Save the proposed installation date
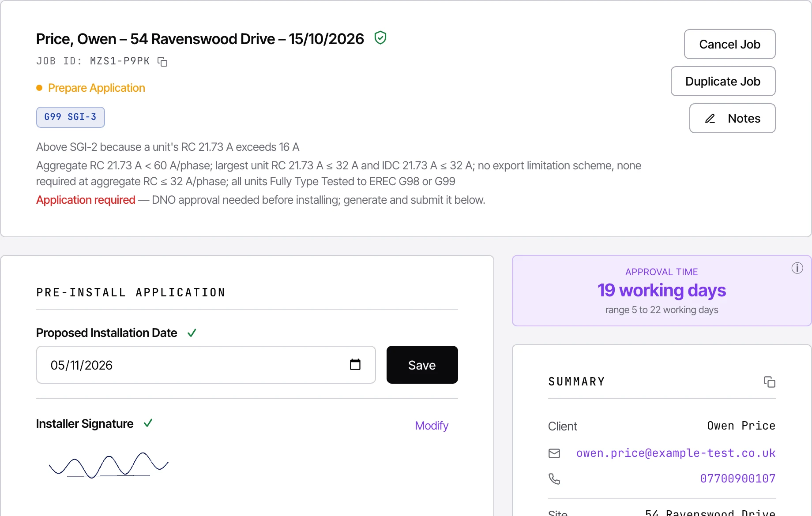This screenshot has height=516, width=812. tap(422, 365)
